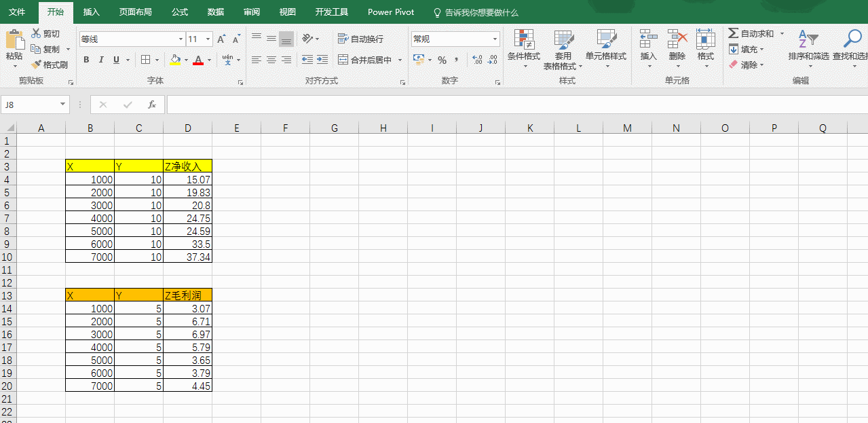
Task: Click the Tell Me search box (告诉我你想要做什么)
Action: (x=476, y=12)
